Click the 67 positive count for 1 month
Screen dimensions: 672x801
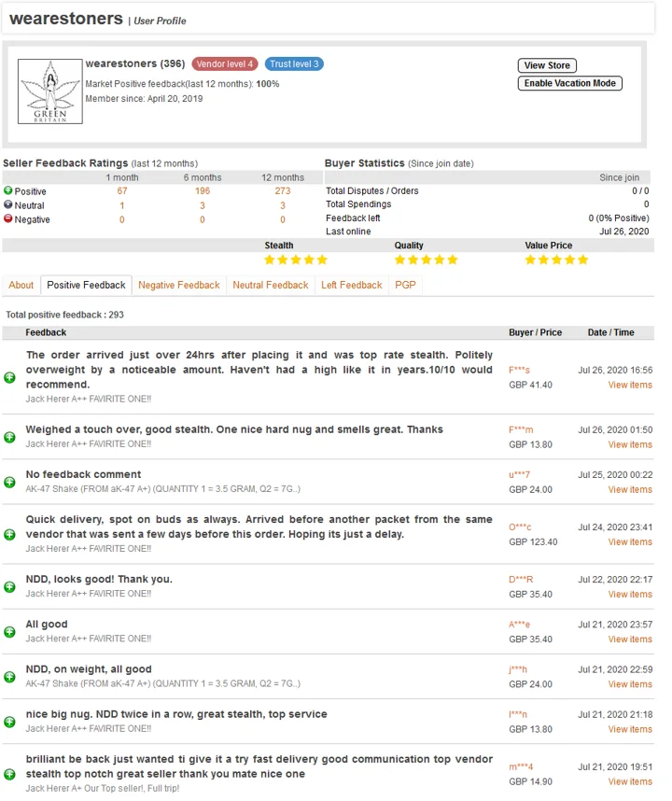click(x=122, y=190)
